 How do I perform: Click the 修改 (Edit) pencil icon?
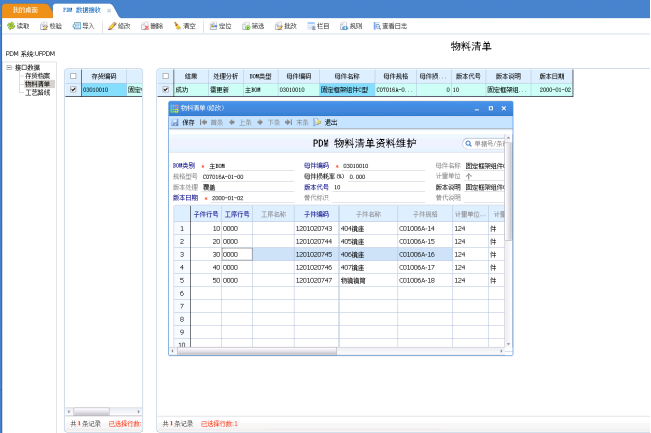(112, 26)
